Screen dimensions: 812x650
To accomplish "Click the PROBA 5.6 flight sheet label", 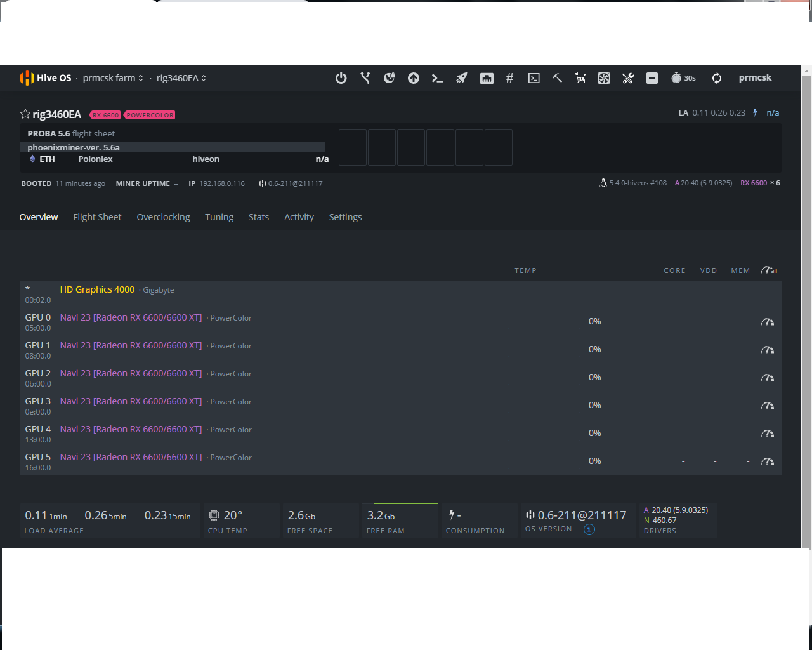I will pyautogui.click(x=71, y=133).
